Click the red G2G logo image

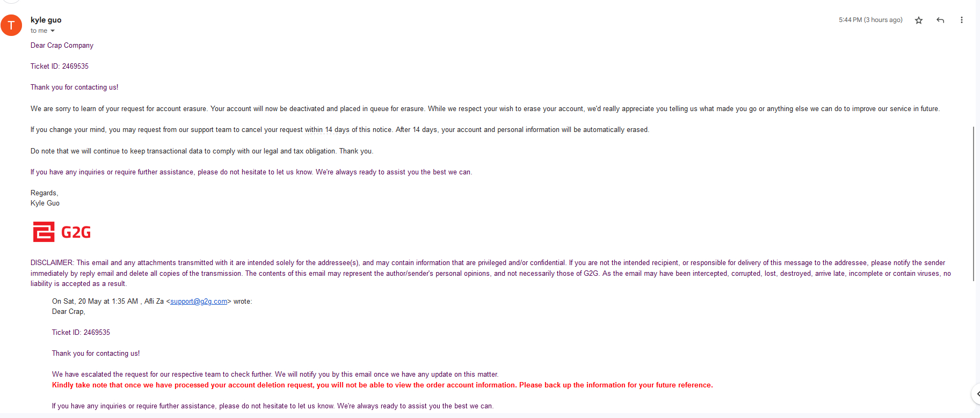coord(62,232)
